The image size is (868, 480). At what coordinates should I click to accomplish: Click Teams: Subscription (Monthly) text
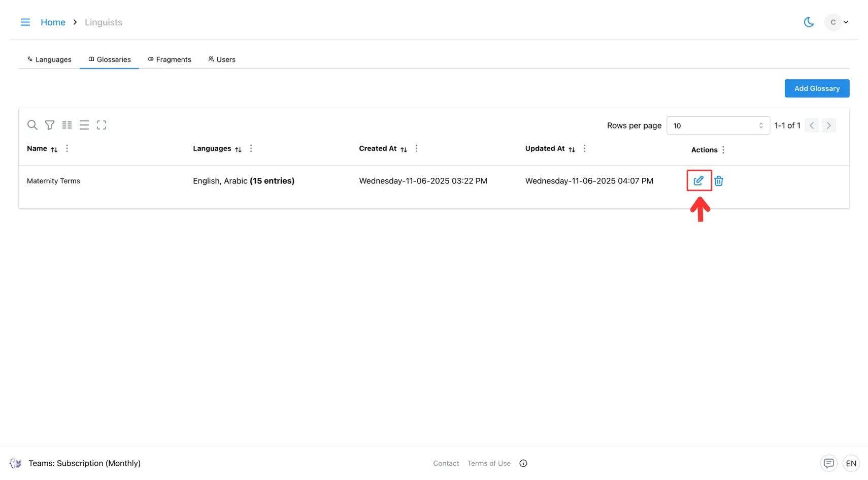[x=85, y=463]
